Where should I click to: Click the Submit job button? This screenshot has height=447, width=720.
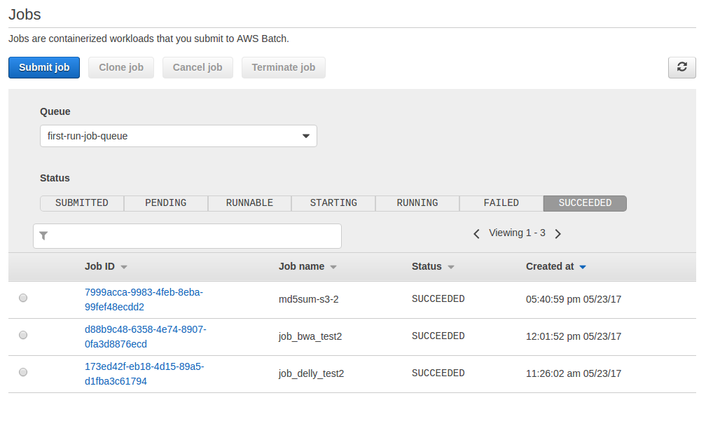point(44,68)
